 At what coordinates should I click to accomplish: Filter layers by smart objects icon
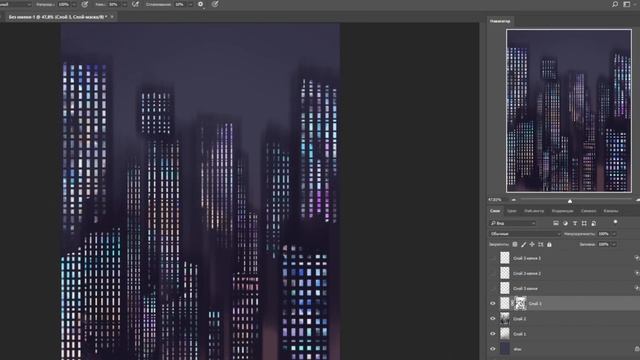tap(593, 223)
